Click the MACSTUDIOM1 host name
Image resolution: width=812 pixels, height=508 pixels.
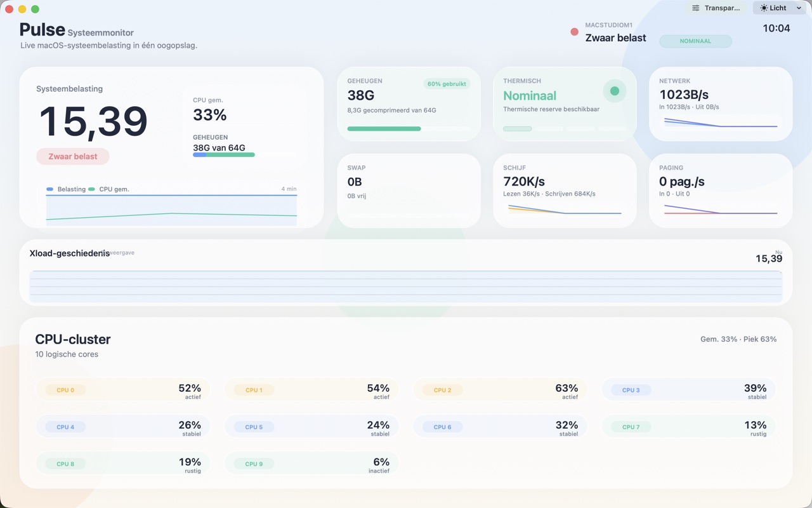[x=609, y=25]
